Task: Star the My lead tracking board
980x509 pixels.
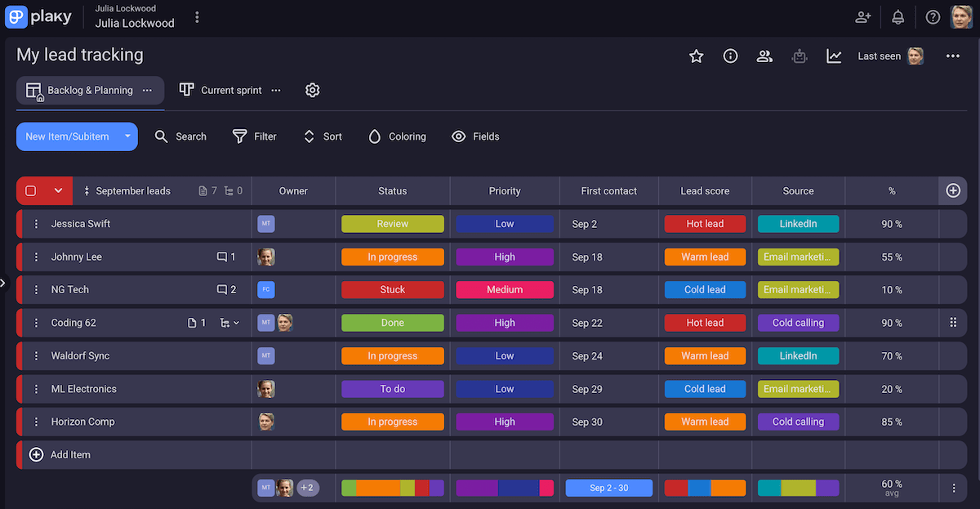Action: (696, 56)
